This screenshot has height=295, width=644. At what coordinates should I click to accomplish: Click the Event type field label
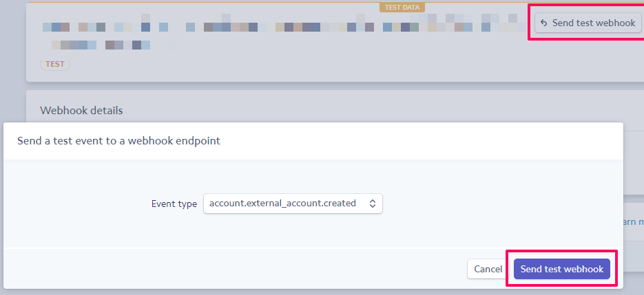(174, 204)
